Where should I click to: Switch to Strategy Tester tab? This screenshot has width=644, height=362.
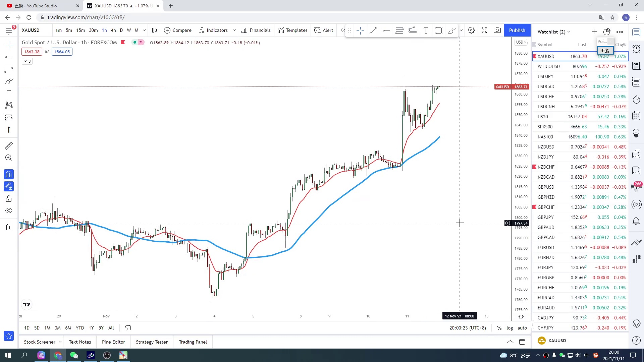pyautogui.click(x=152, y=342)
